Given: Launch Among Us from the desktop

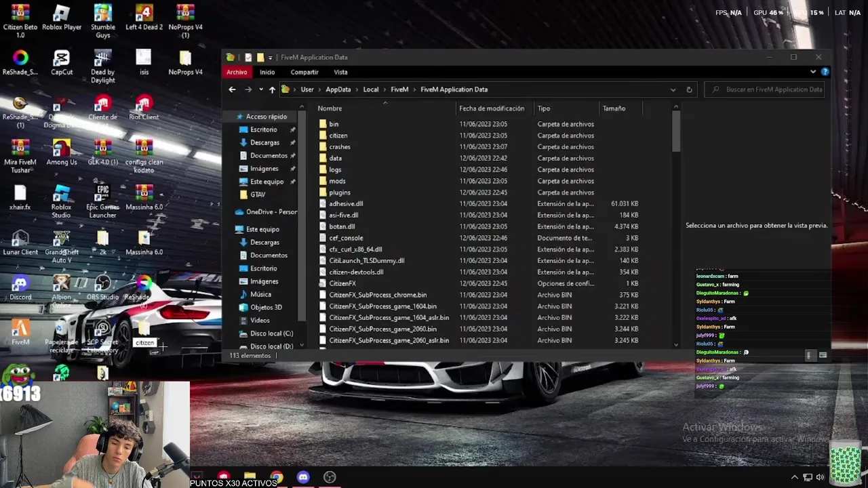Looking at the screenshot, I should click(x=62, y=152).
